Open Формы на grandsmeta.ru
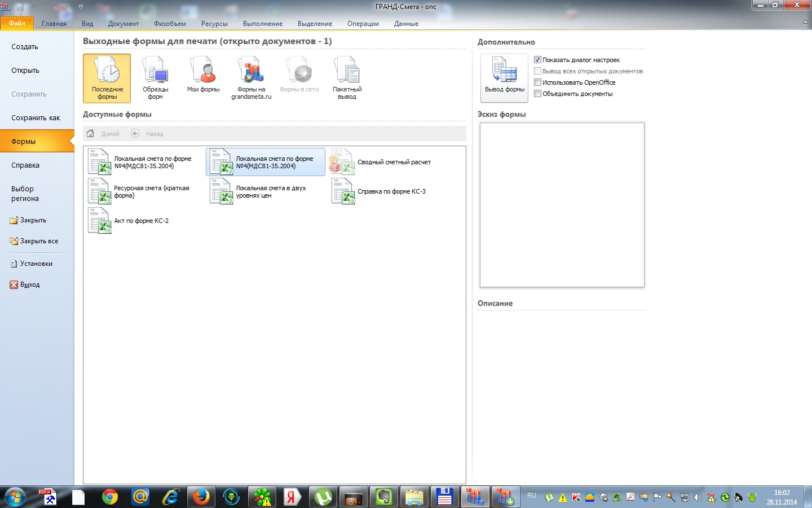This screenshot has width=812, height=508. pyautogui.click(x=251, y=78)
